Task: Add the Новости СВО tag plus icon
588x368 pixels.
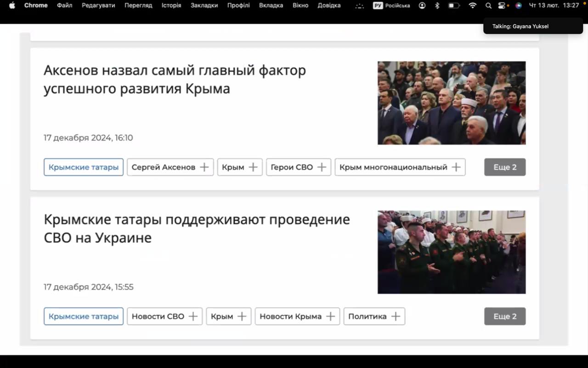Action: [x=193, y=316]
